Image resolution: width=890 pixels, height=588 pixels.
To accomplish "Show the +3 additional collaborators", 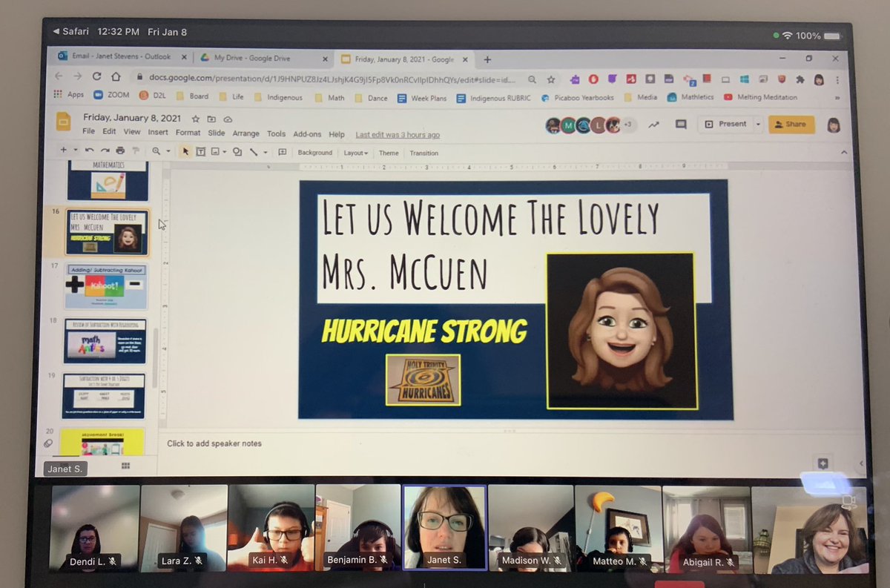I will coord(627,125).
